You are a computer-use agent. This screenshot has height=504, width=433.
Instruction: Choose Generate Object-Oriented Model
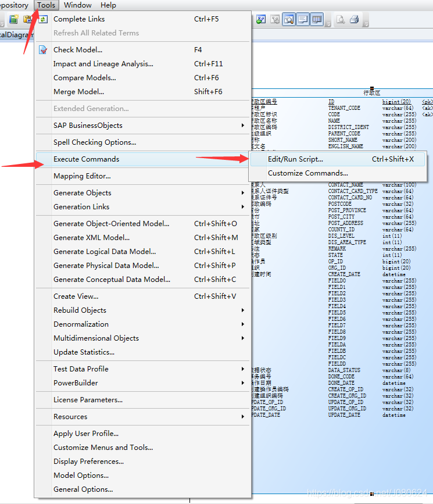143,224
